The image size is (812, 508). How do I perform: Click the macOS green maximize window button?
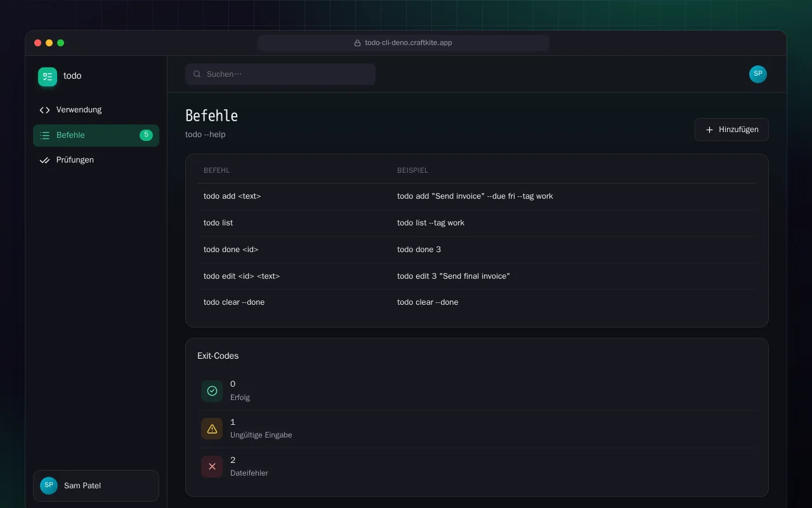[61, 43]
